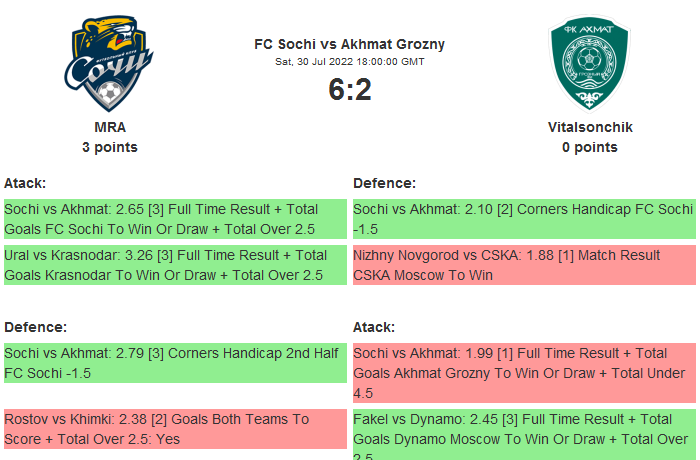Select Rostov vs Khimki 2.38 bet
The height and width of the screenshot is (460, 700).
(x=174, y=429)
